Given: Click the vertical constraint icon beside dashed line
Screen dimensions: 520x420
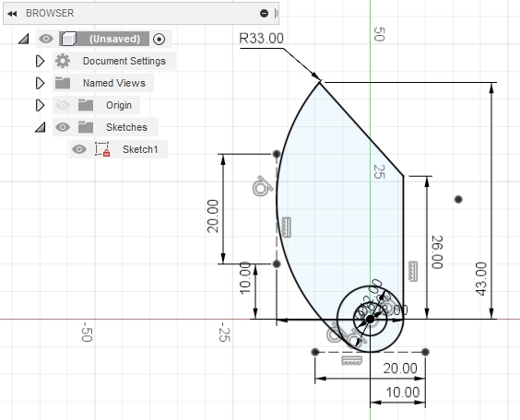Looking at the screenshot, I should pos(286,227).
